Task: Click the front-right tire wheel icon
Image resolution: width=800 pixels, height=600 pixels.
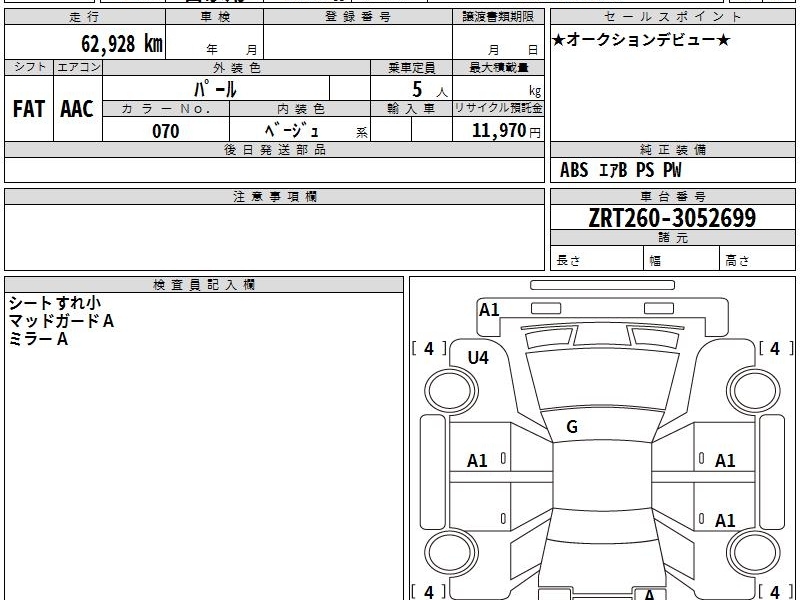Action: pyautogui.click(x=754, y=391)
